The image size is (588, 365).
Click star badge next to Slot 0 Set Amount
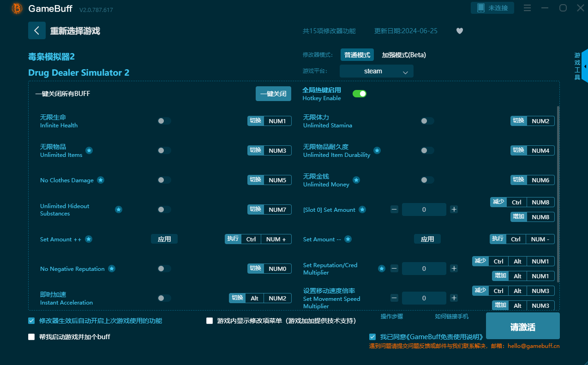[x=362, y=209]
